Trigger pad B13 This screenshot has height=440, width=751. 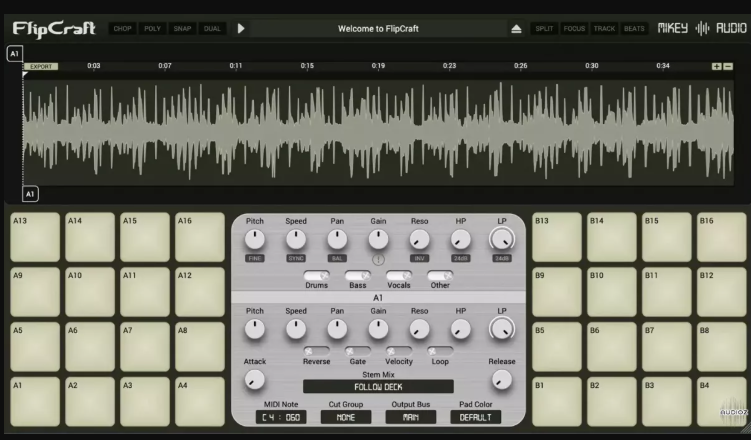(557, 237)
